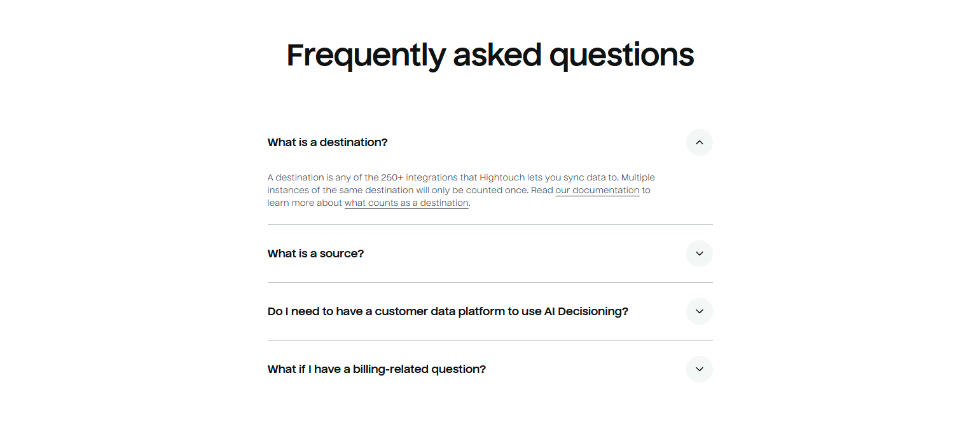The image size is (980, 427).
Task: Click the up chevron icon beside the destination question
Action: point(700,142)
